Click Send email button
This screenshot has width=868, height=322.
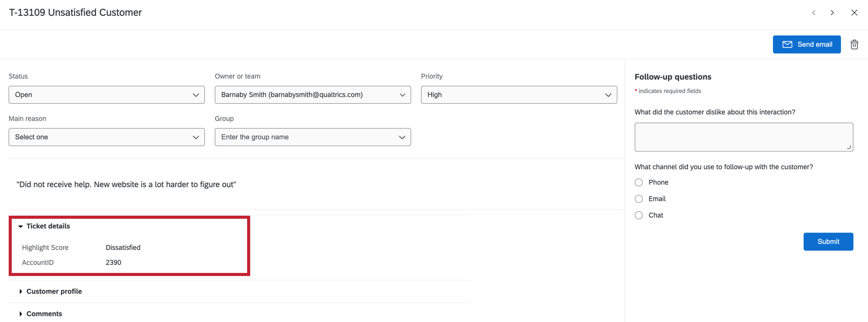tap(807, 44)
